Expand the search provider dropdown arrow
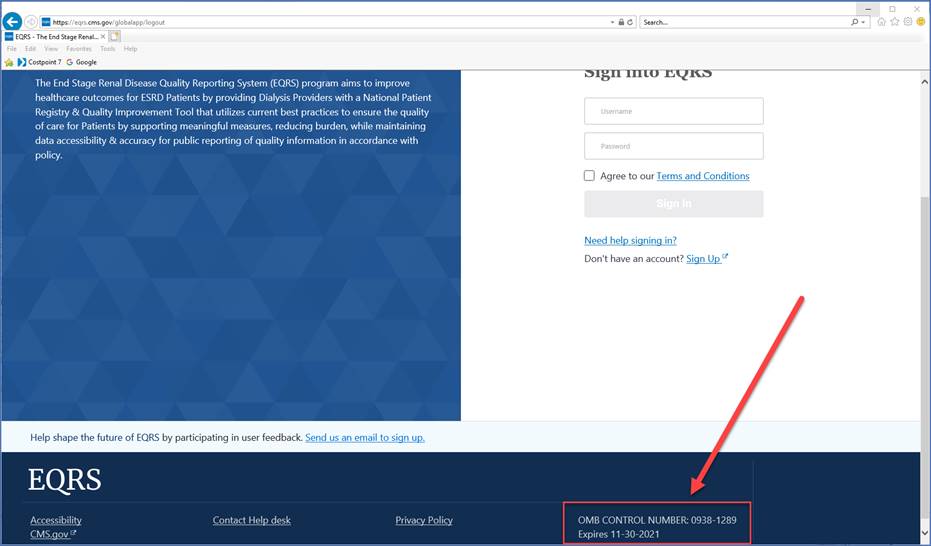Viewport: 931px width, 546px height. point(867,21)
